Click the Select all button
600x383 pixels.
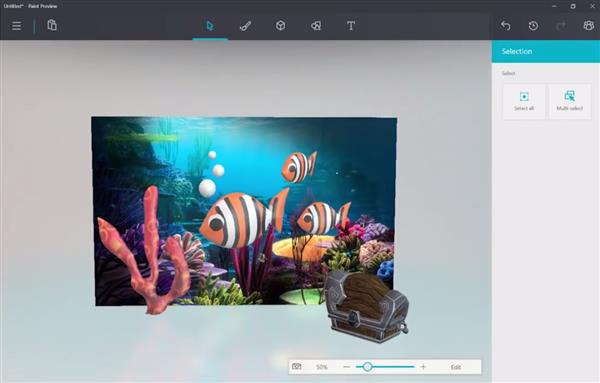pyautogui.click(x=524, y=101)
